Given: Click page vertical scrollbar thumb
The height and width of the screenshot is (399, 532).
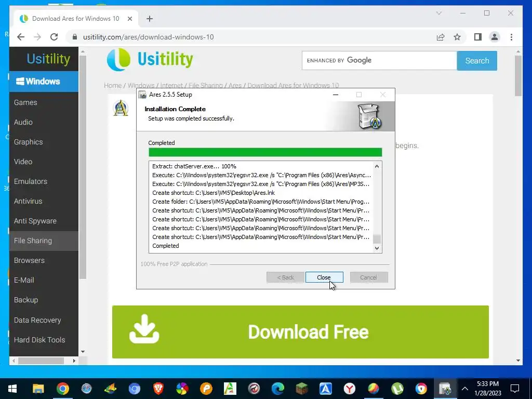Looking at the screenshot, I should (x=518, y=76).
